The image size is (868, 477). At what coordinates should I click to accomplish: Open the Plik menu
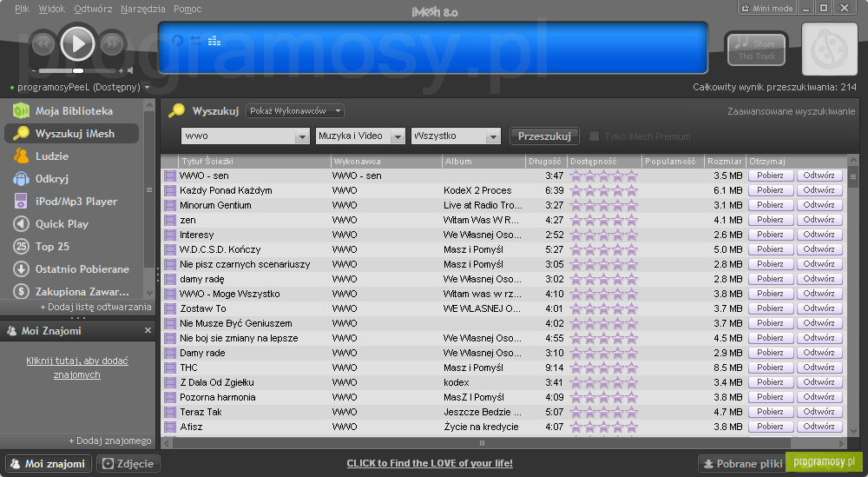23,9
